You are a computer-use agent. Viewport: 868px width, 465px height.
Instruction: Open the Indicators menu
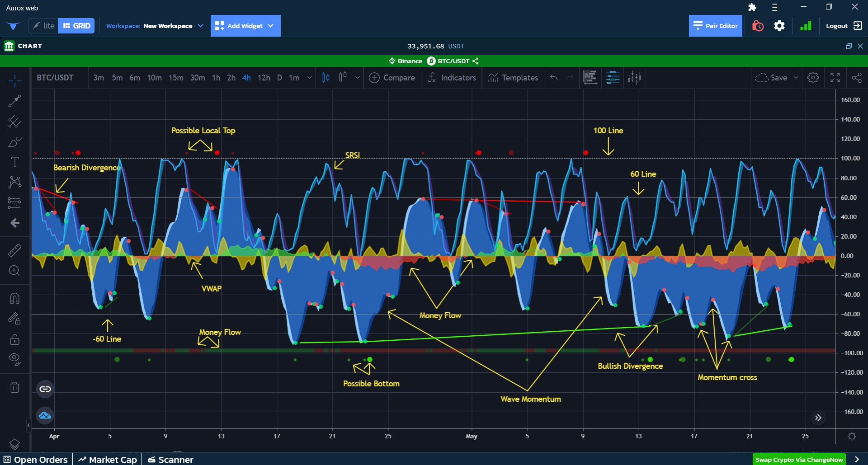pyautogui.click(x=452, y=78)
